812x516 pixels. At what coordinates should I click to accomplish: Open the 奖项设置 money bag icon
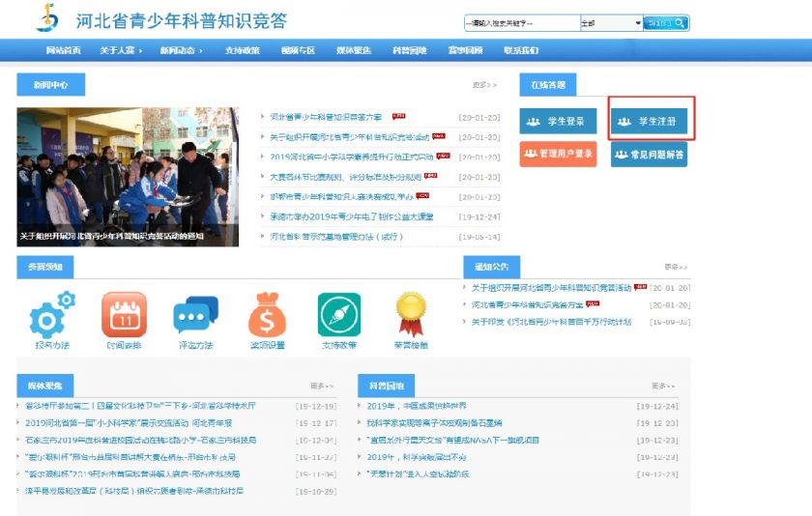coord(267,315)
